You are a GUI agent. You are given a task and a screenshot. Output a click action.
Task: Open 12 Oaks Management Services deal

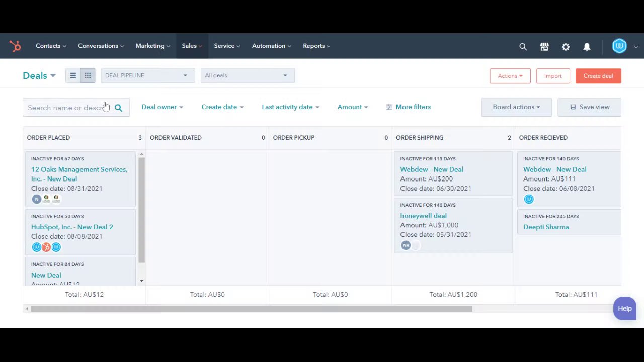pos(79,174)
